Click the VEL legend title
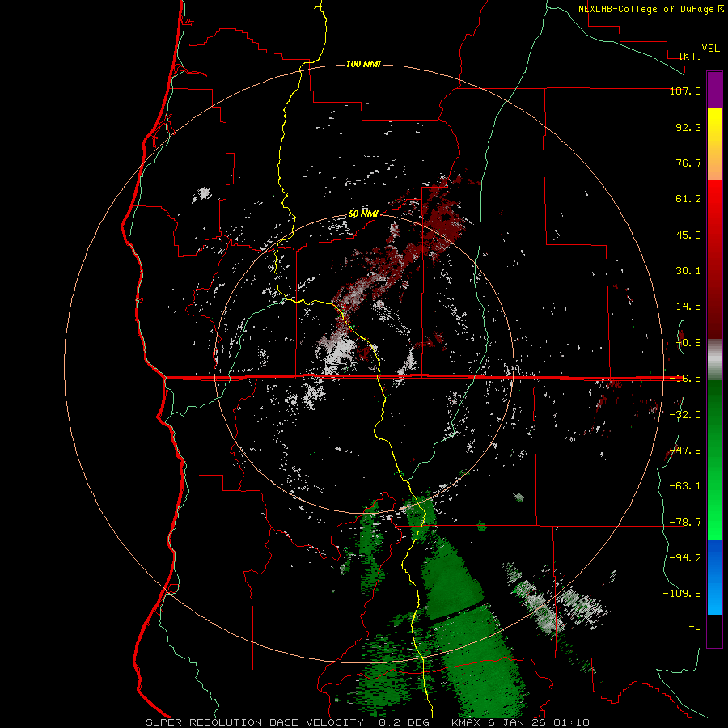The width and height of the screenshot is (728, 728). tap(710, 49)
